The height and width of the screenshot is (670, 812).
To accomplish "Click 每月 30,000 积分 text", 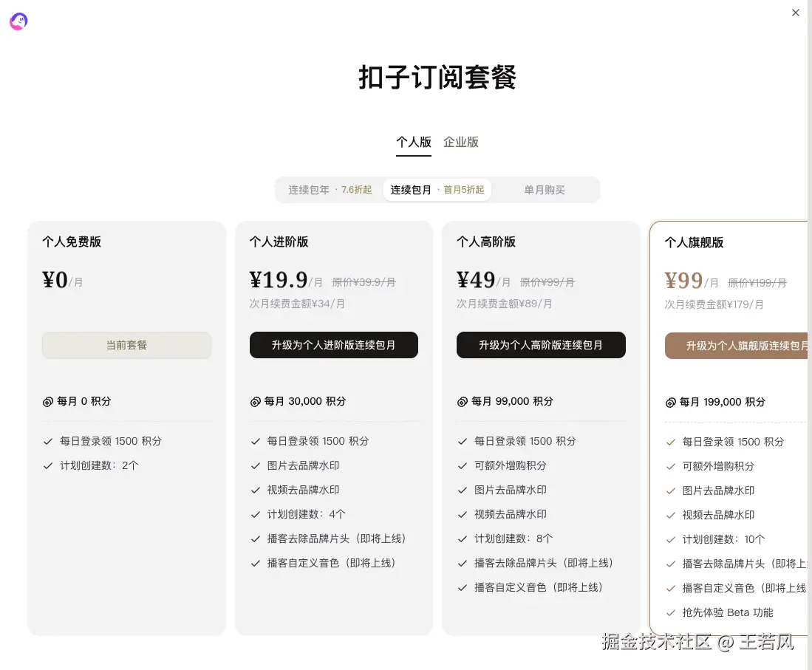I will pos(305,401).
